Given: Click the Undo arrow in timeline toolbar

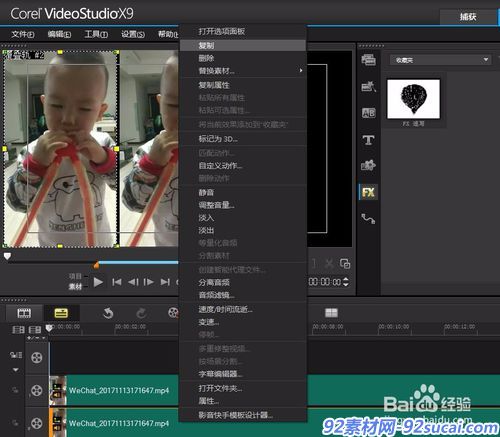Looking at the screenshot, I should coord(108,313).
